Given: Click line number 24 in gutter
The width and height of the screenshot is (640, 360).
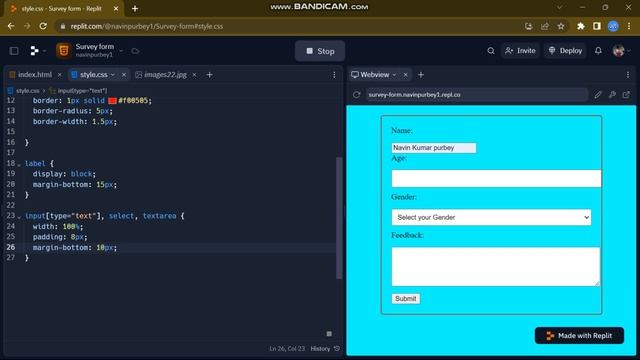Looking at the screenshot, I should pyautogui.click(x=11, y=226).
